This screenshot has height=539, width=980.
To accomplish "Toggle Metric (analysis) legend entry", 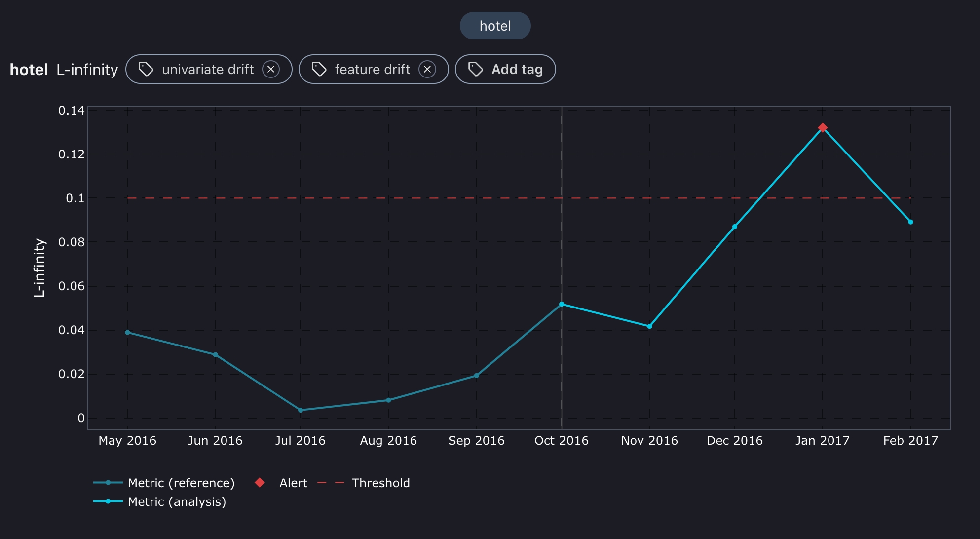I will [176, 501].
